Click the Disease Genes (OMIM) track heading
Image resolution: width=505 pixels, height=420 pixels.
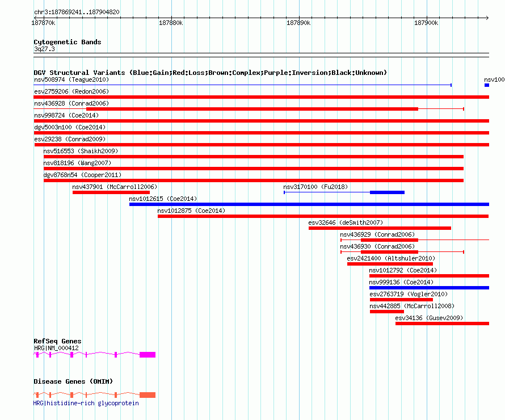pos(73,381)
